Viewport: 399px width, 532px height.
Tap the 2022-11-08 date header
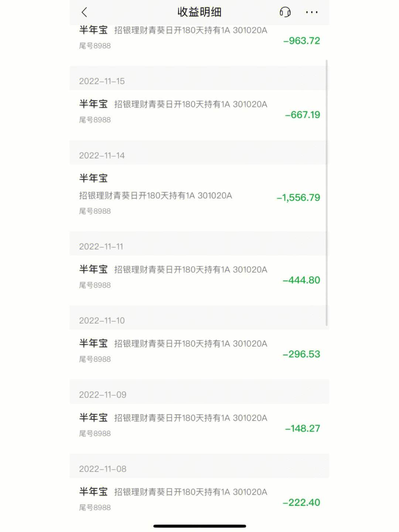click(x=103, y=469)
